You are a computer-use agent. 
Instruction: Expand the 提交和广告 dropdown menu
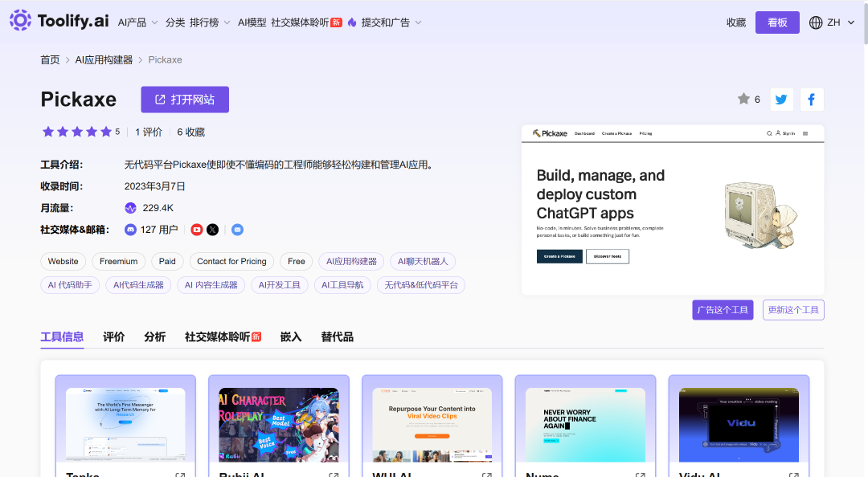pyautogui.click(x=391, y=22)
